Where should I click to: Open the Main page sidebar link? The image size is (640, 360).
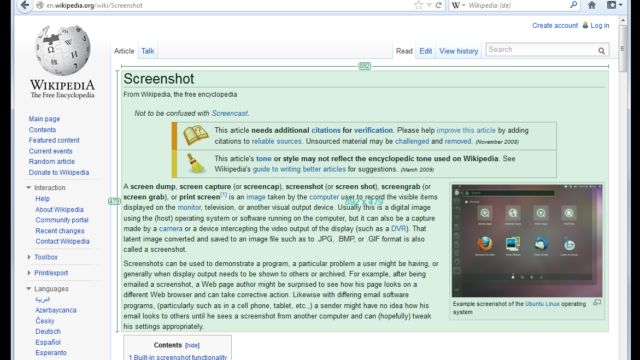[44, 119]
